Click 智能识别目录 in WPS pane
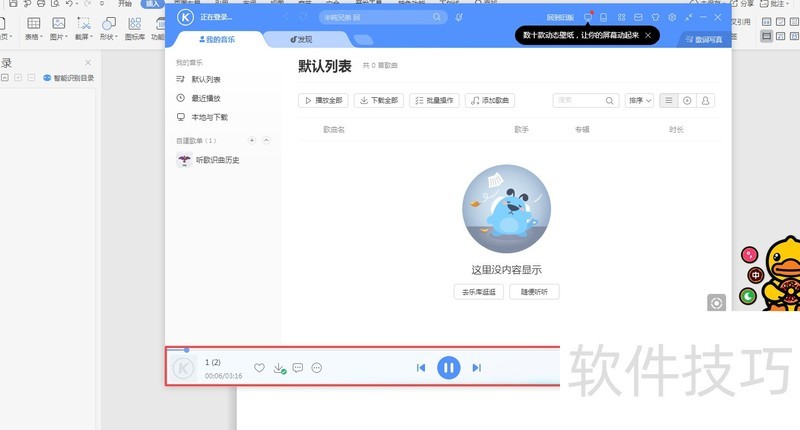The height and width of the screenshot is (430, 800). tap(69, 78)
